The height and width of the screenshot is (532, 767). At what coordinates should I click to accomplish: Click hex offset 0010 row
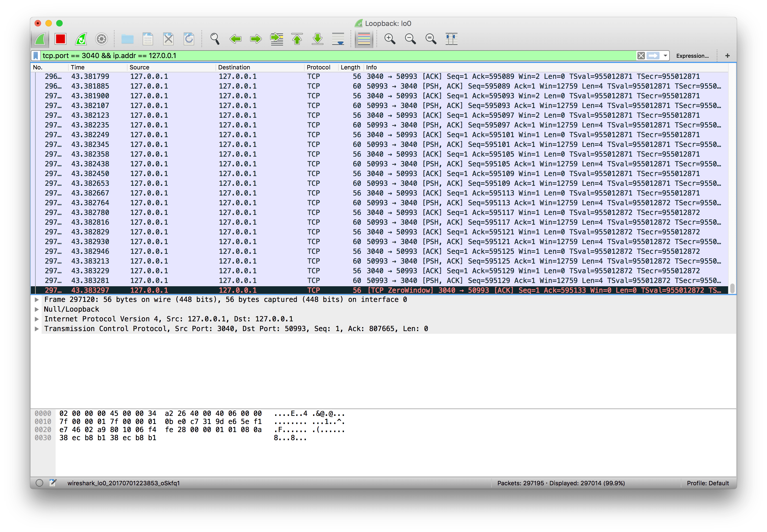tap(43, 422)
